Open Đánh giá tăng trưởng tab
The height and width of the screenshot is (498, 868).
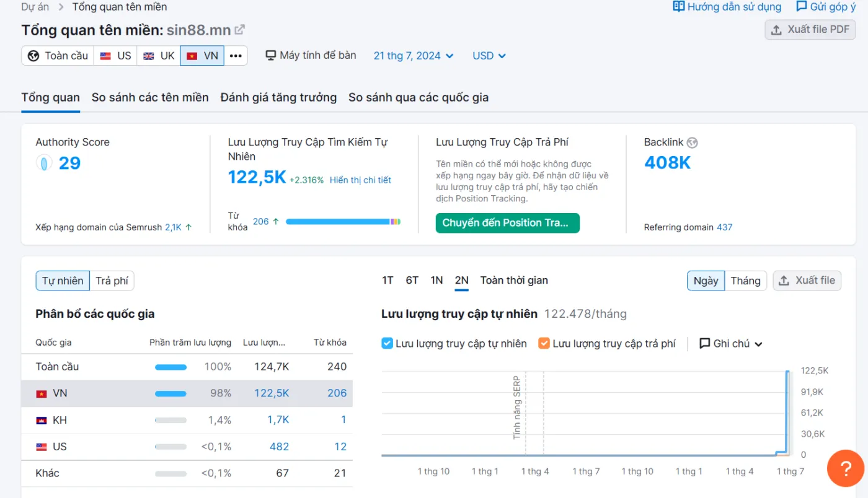tap(278, 97)
